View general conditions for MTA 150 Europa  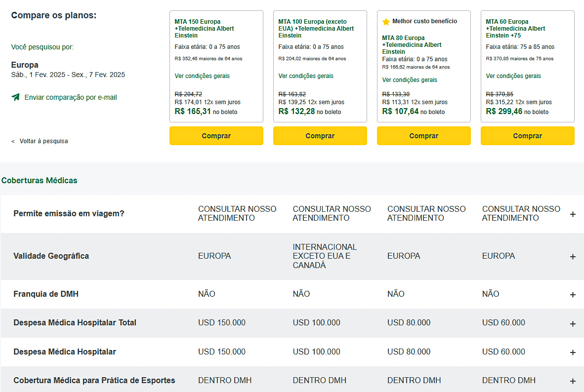[x=202, y=76]
